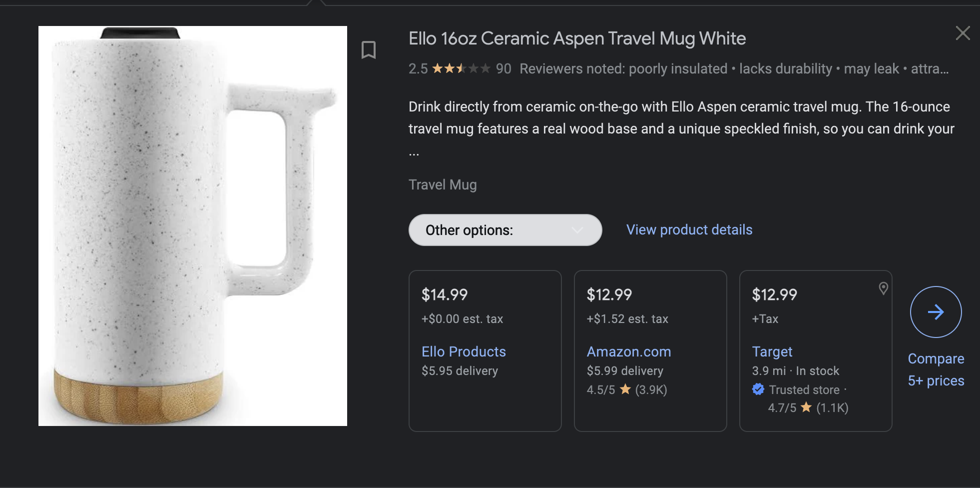This screenshot has width=980, height=488.
Task: Open View product details link
Action: pos(689,229)
